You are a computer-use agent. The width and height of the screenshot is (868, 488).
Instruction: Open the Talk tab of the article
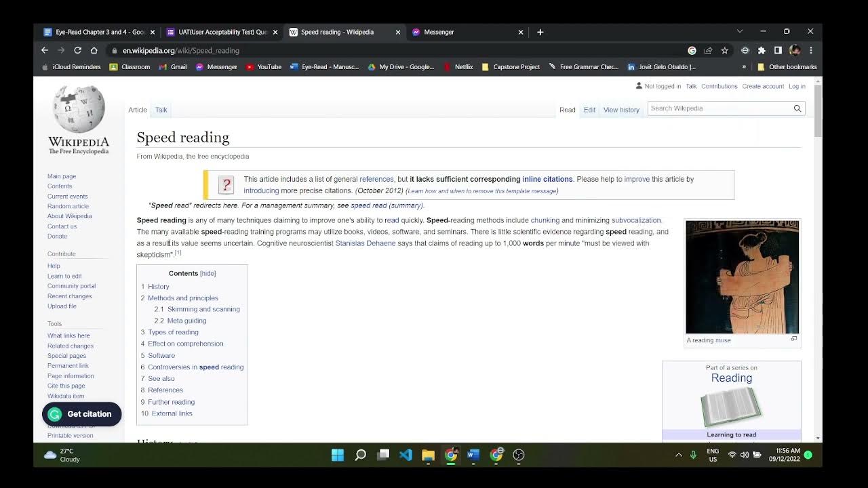pyautogui.click(x=161, y=110)
